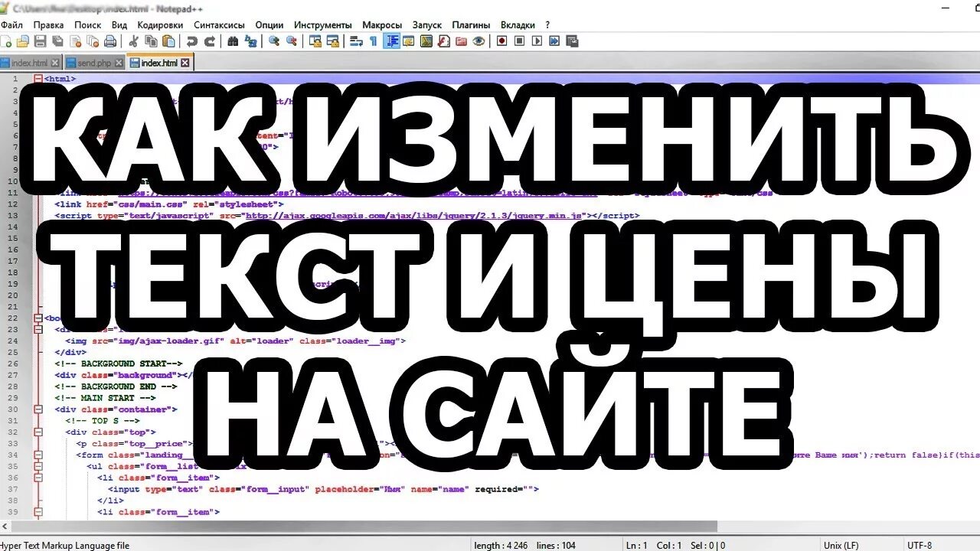Toggle the indent guide toolbar button
This screenshot has width=980, height=551.
391,41
